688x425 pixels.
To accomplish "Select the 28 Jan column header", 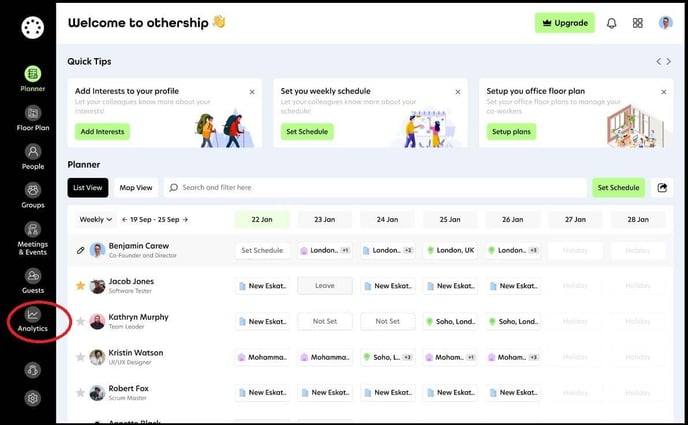I will pos(638,219).
